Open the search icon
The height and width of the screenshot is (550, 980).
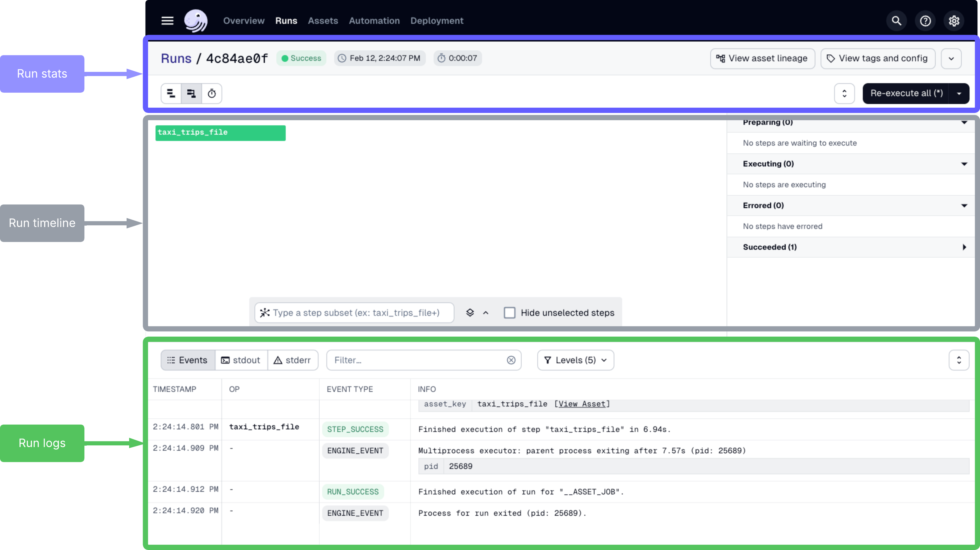point(896,21)
